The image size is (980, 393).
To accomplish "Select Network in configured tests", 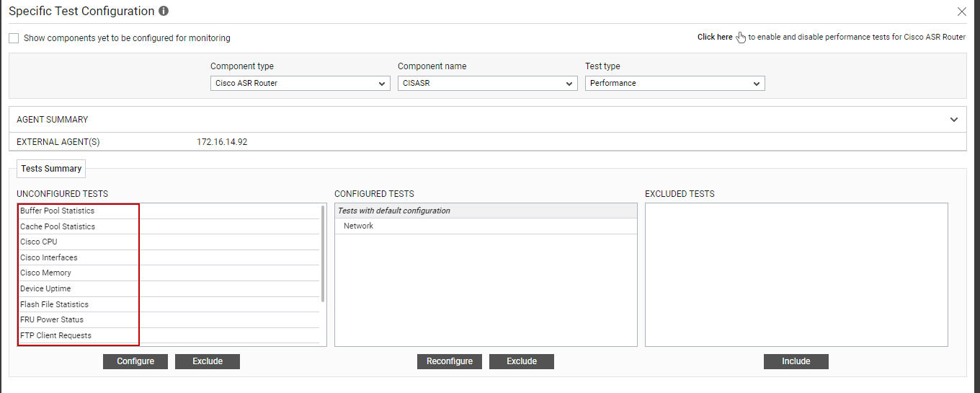I will 486,226.
